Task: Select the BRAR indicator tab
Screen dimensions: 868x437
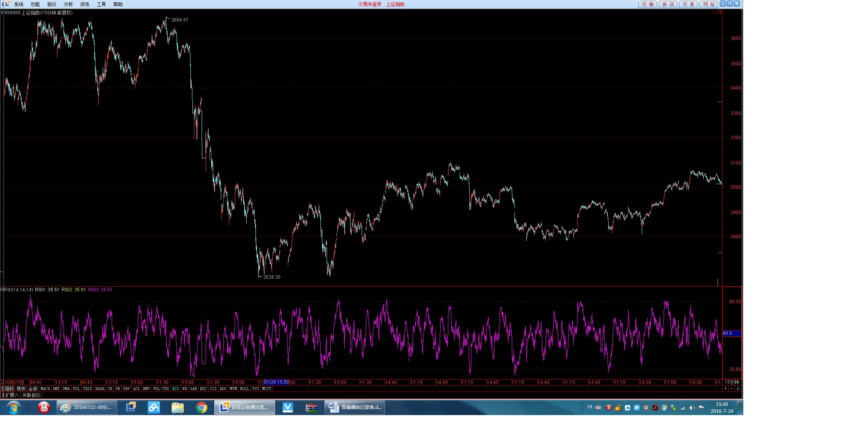Action: 100,389
